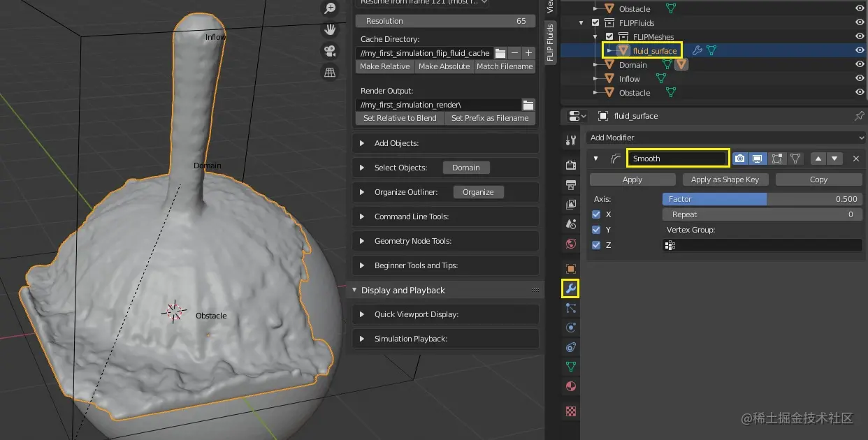This screenshot has width=868, height=440.
Task: Apply the Smooth modifier
Action: click(x=632, y=179)
